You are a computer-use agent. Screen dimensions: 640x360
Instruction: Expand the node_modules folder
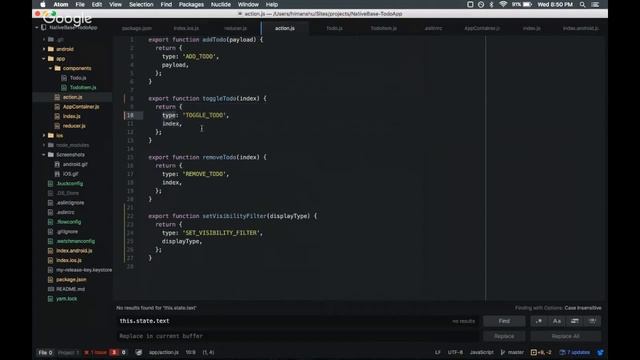coord(44,145)
